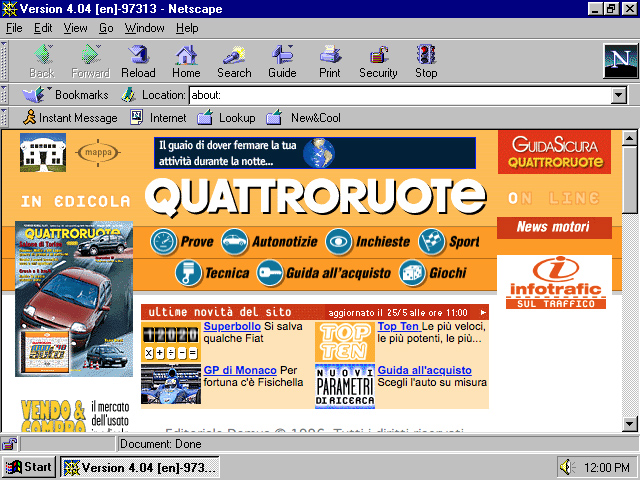Image resolution: width=640 pixels, height=480 pixels.
Task: Click the mappa site map icon
Action: (98, 153)
